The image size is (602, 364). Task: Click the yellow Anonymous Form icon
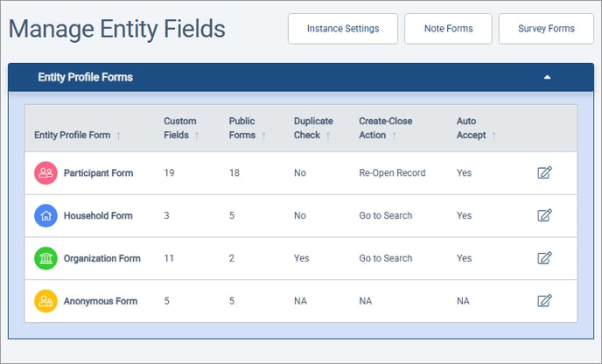click(45, 301)
